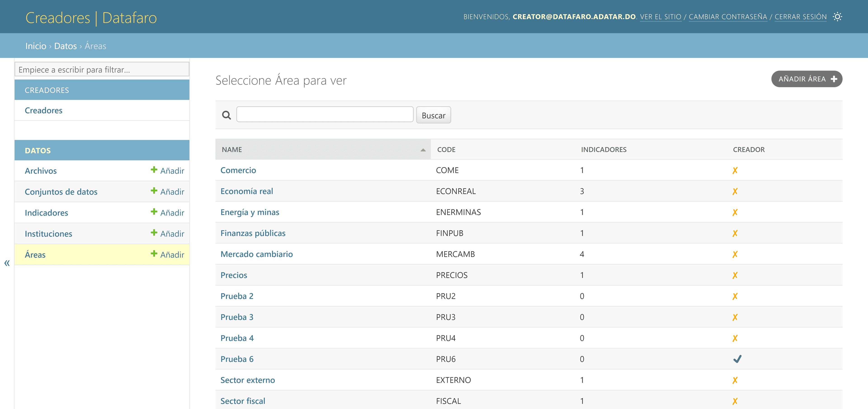Click the creador X icon for Prueba 3
868x409 pixels.
tap(735, 317)
